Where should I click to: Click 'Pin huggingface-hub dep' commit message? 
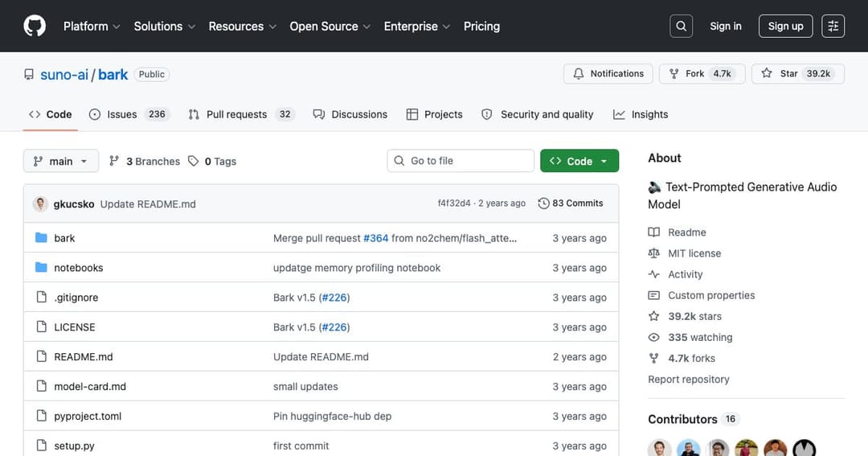[332, 416]
